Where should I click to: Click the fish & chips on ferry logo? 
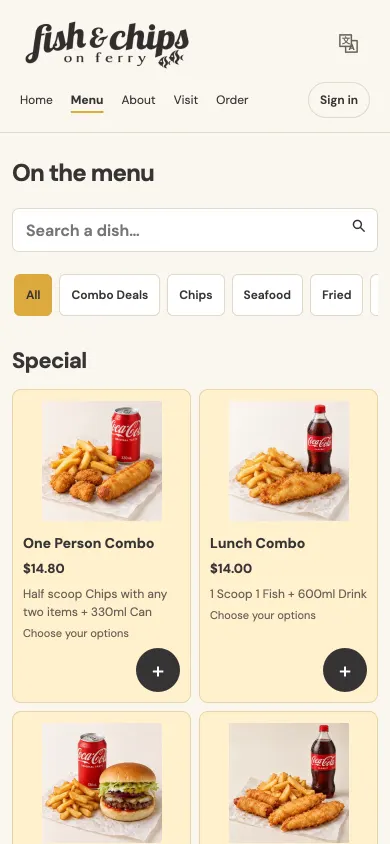[107, 45]
